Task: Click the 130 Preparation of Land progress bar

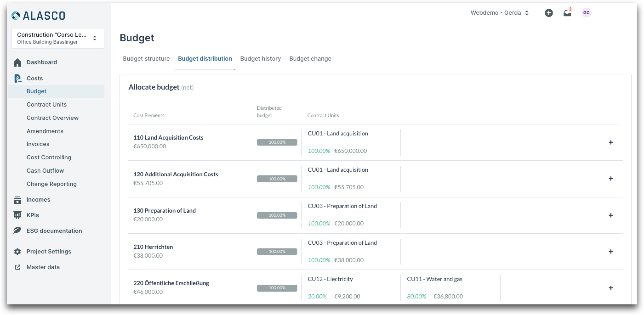Action: click(277, 215)
